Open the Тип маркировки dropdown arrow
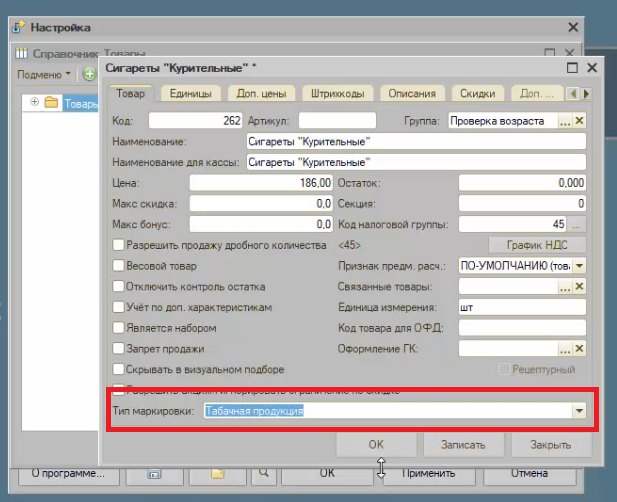The image size is (617, 502). (579, 411)
